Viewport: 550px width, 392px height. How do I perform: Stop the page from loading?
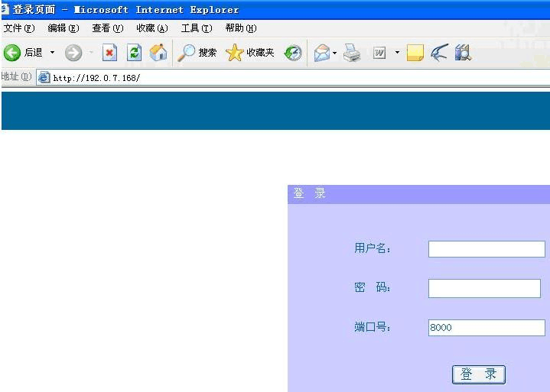[109, 53]
